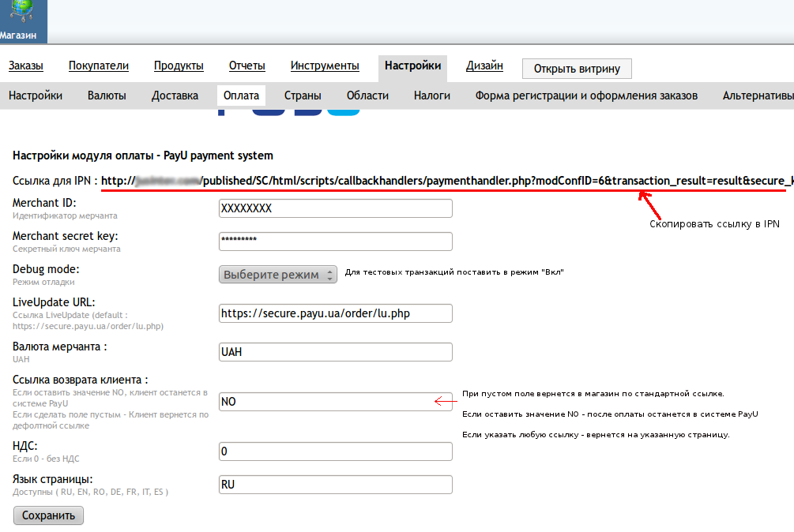Image resolution: width=794 pixels, height=532 pixels.
Task: Switch to the Валюты sub-tab
Action: [x=107, y=96]
